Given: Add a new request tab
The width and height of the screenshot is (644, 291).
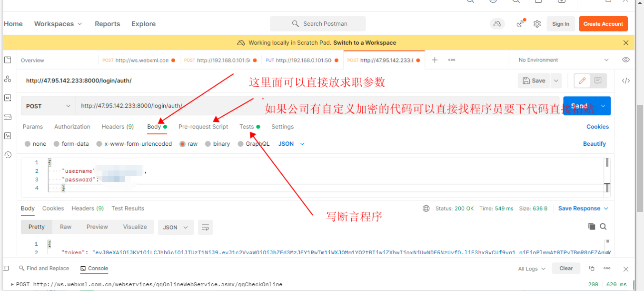Looking at the screenshot, I should pyautogui.click(x=435, y=60).
